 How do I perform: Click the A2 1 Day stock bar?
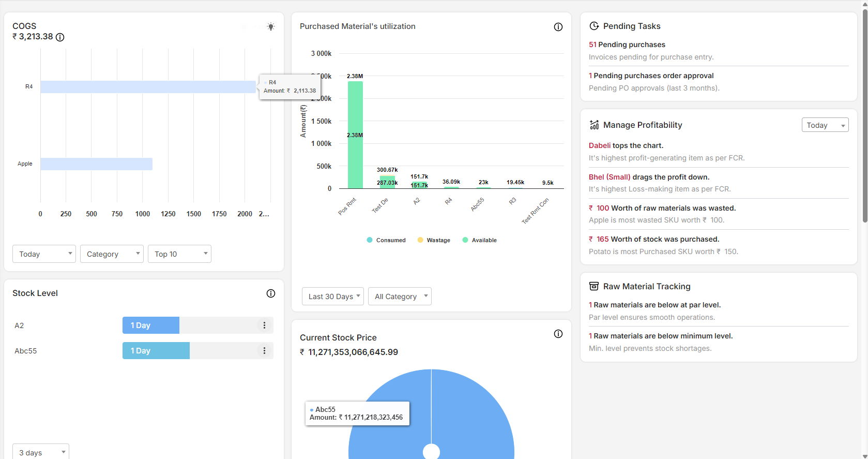pyautogui.click(x=151, y=325)
